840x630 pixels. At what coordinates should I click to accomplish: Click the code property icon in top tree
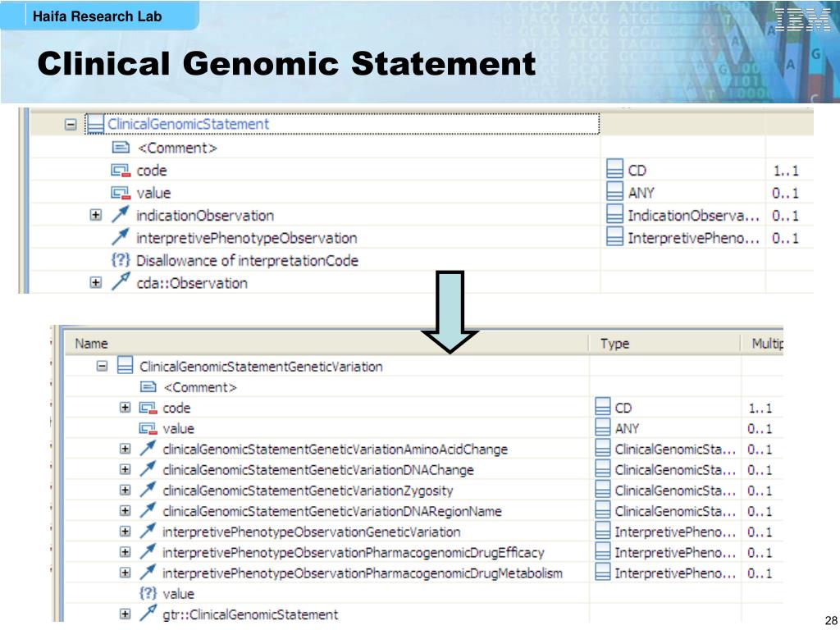[x=121, y=171]
